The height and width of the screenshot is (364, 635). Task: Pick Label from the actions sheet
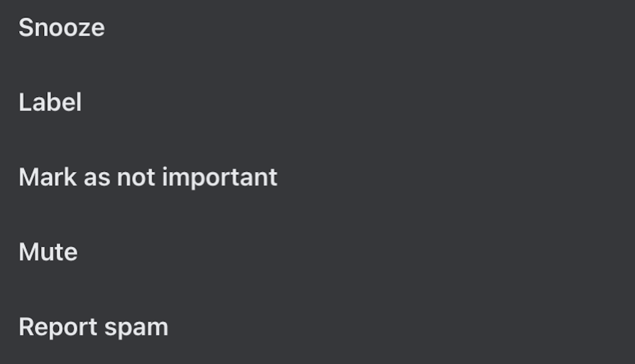[50, 102]
